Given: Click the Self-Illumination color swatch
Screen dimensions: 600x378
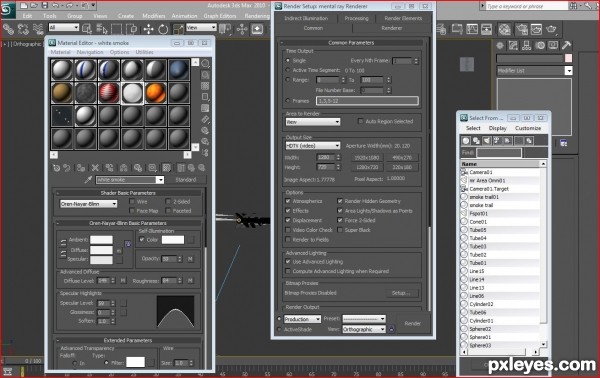Looking at the screenshot, I should click(x=173, y=240).
